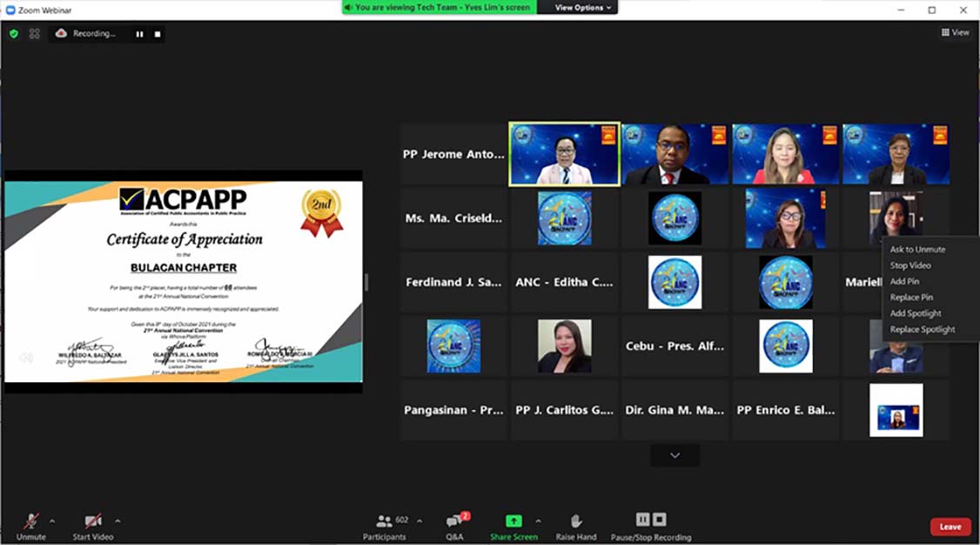Select the PP Enrico E. Bal... participant tile
This screenshot has height=545, width=980.
click(786, 410)
